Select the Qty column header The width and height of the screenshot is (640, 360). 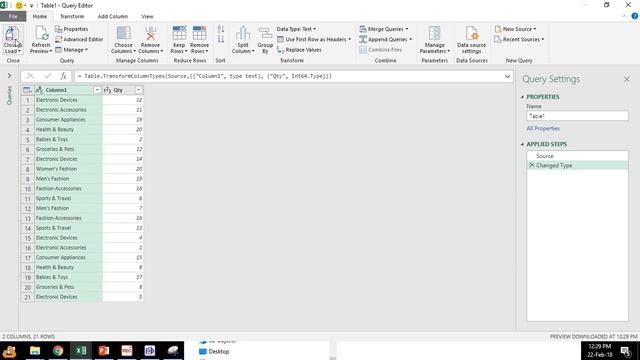pos(122,90)
